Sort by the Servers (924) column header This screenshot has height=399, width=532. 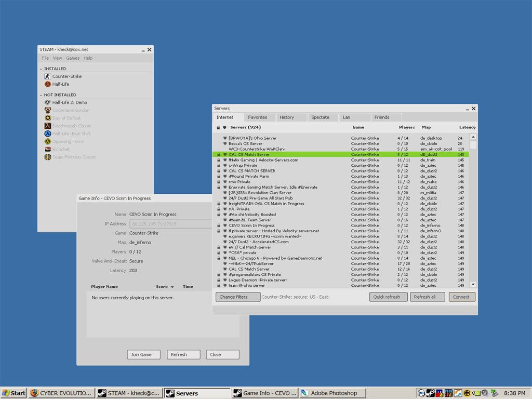(245, 128)
